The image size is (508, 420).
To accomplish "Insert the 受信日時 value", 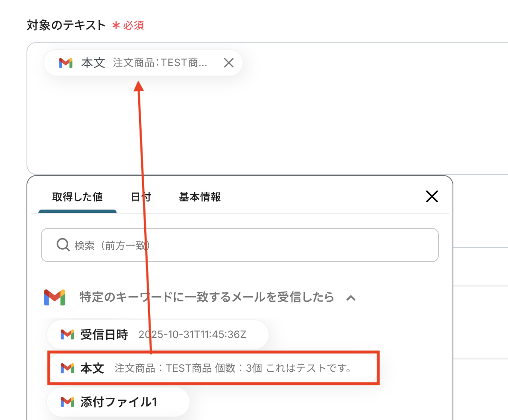I will (x=158, y=334).
